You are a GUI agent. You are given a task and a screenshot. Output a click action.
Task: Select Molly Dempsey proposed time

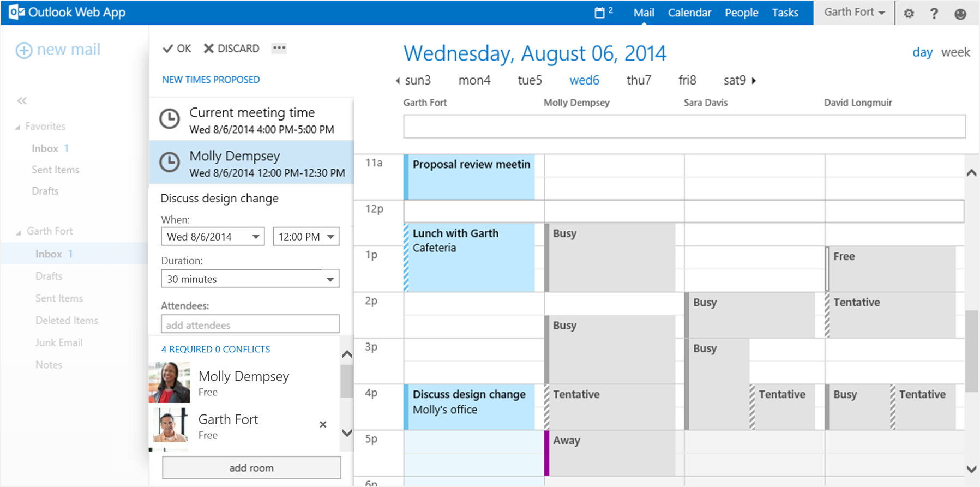tap(251, 163)
